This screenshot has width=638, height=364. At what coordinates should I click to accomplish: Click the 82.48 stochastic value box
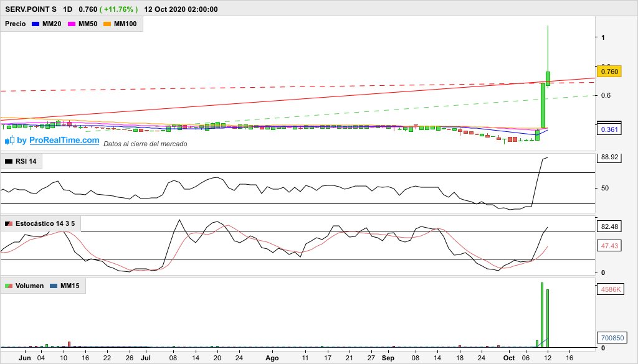[x=609, y=226]
